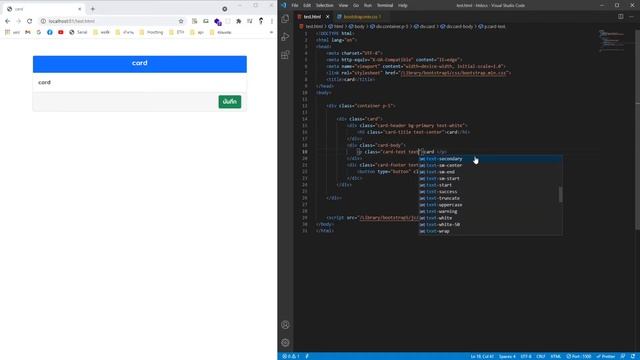Screen dimensions: 640x360
Task: Close the test.html editor tab
Action: [x=327, y=17]
